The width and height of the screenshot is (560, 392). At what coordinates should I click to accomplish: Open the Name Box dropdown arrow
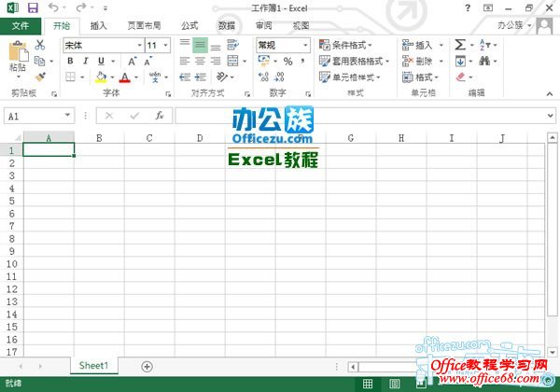click(x=67, y=115)
